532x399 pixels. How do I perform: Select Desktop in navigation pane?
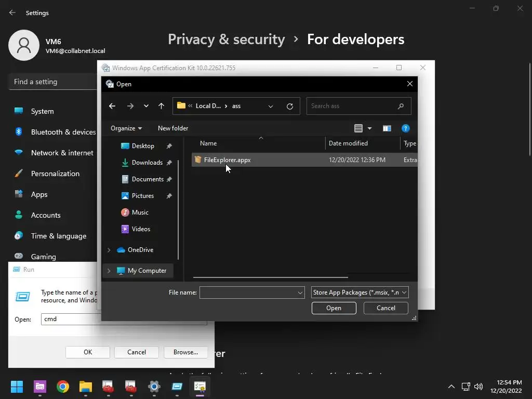pos(142,146)
